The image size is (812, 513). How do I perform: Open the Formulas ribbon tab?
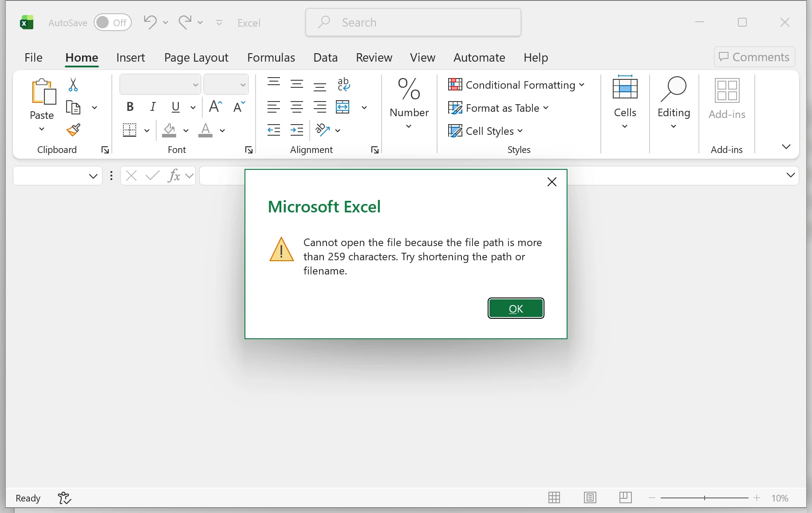(271, 58)
